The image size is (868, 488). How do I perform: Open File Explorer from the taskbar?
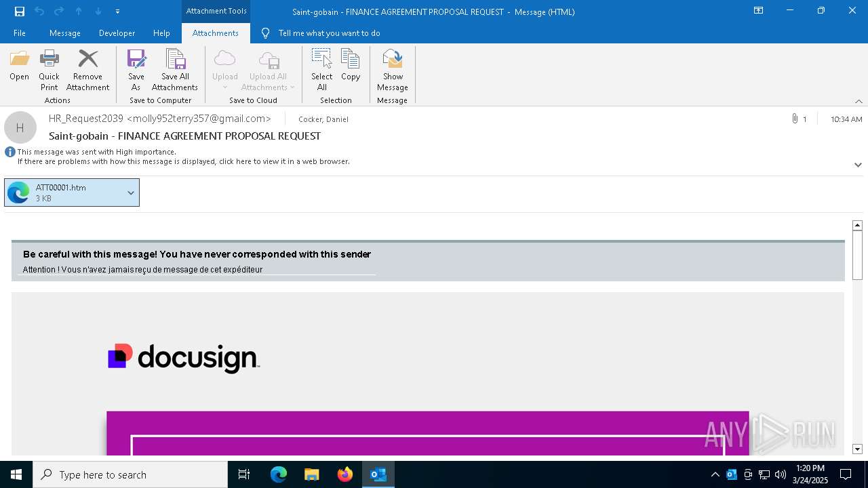(311, 474)
